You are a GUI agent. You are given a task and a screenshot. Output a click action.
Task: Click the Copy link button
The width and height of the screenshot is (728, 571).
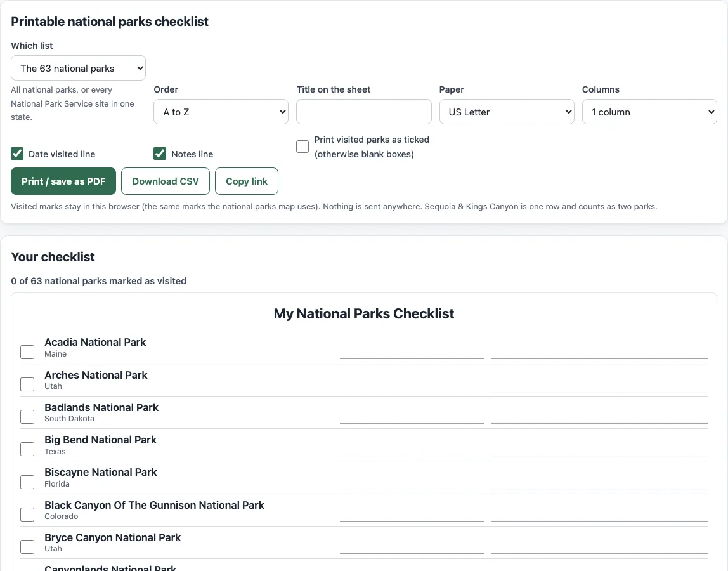pos(247,181)
